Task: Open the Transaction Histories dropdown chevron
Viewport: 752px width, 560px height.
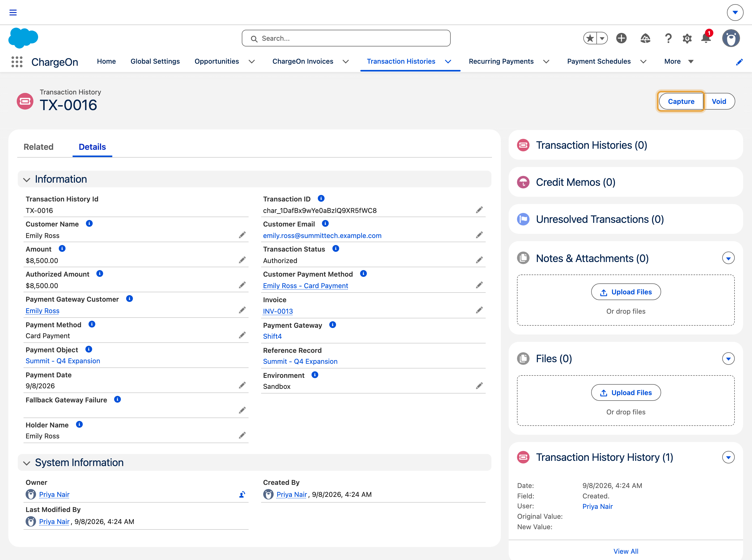Action: click(x=448, y=62)
